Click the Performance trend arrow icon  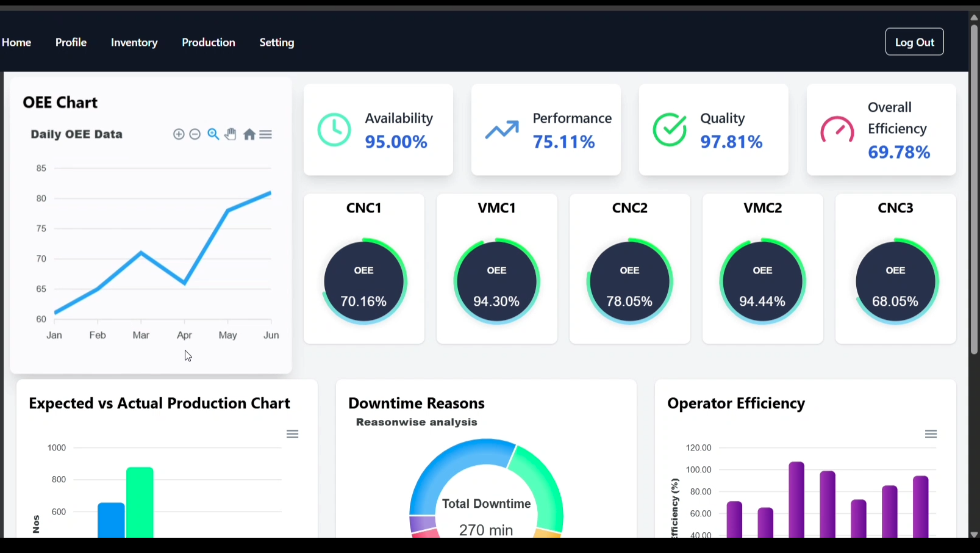(502, 130)
